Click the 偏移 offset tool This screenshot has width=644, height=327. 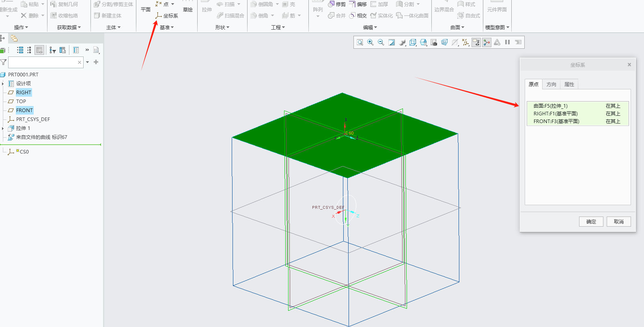click(358, 4)
